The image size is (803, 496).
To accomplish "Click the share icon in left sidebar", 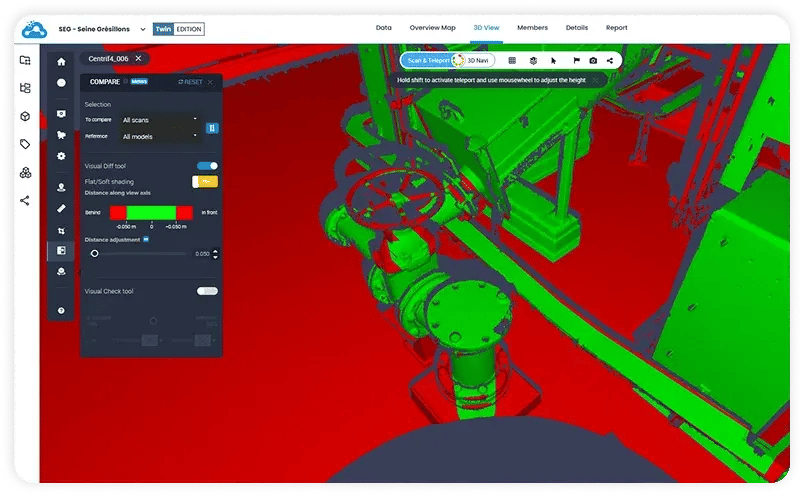I will click(25, 200).
